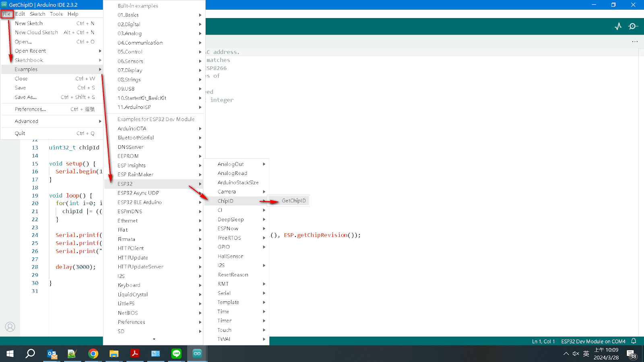Open File Explorer from the taskbar
This screenshot has width=644, height=362.
114,354
